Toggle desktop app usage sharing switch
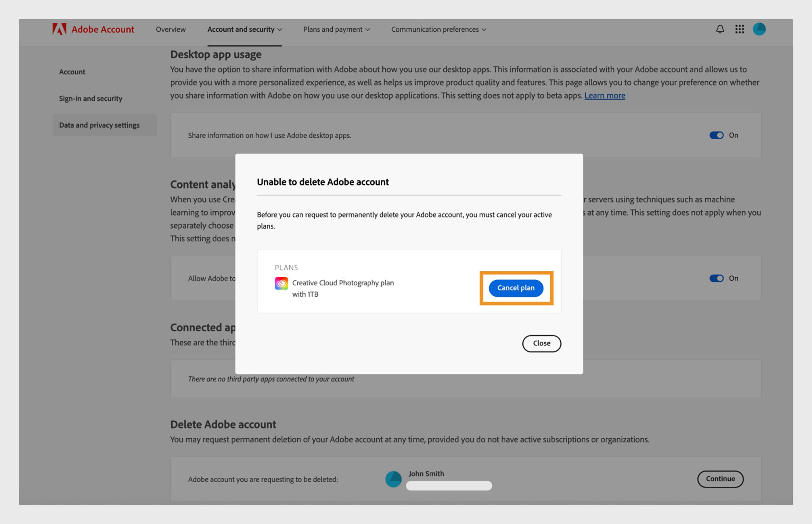This screenshot has width=812, height=524. point(716,135)
